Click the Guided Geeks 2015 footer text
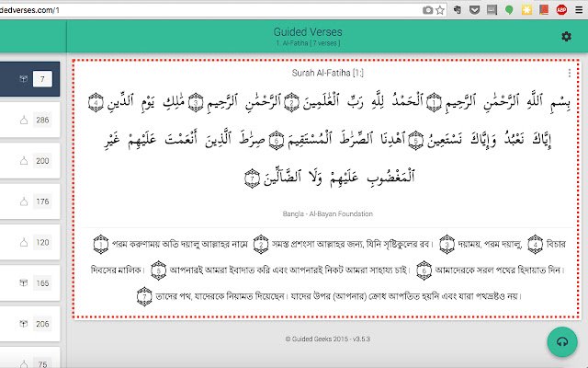 (328, 339)
